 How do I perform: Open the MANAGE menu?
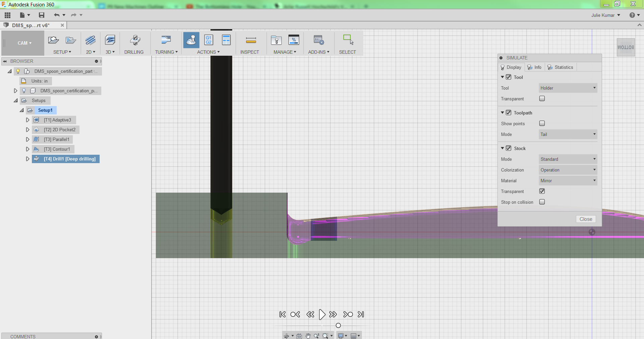pos(285,52)
